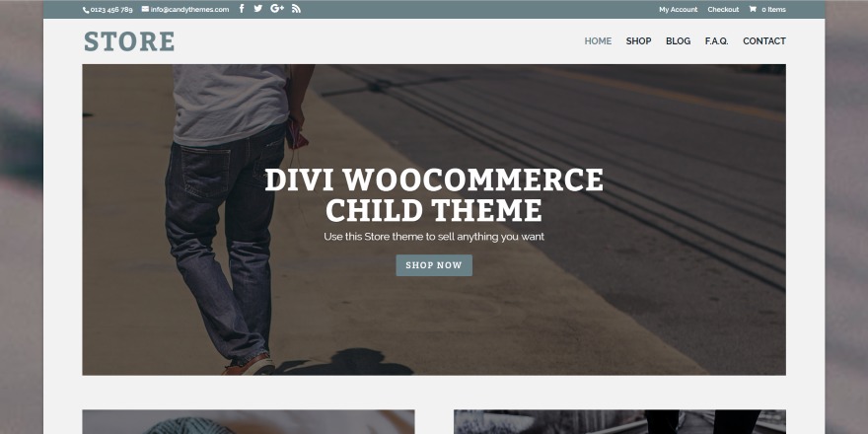Open the bottom-left knit hat thumbnail

tap(248, 422)
